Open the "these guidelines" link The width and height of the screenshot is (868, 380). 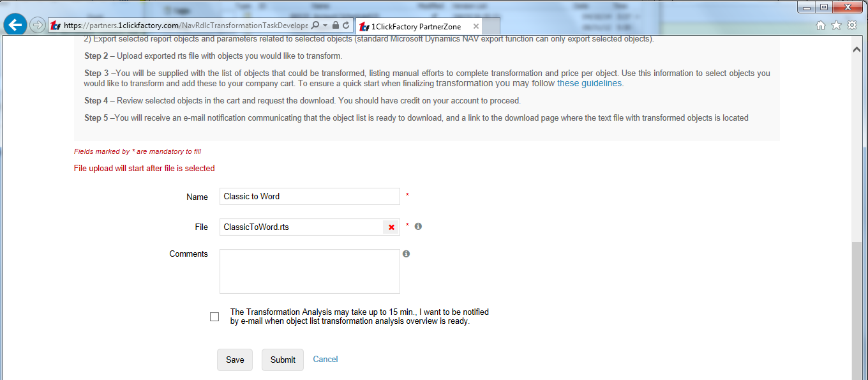590,83
